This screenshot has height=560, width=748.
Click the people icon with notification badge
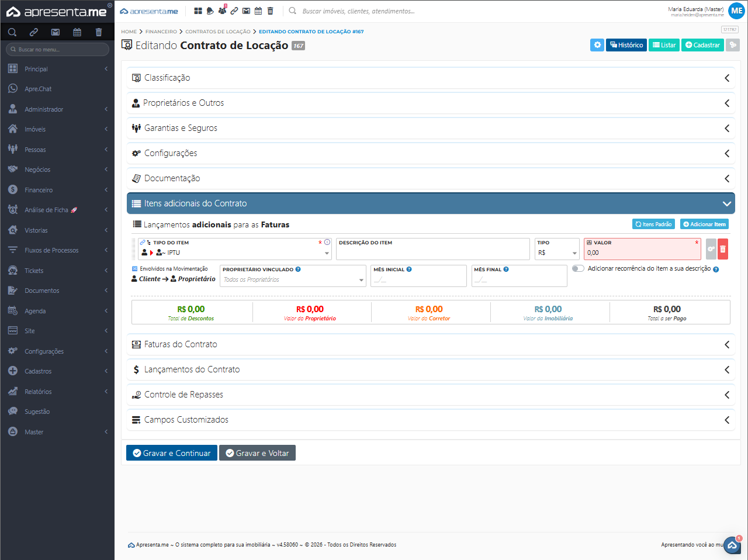point(222,11)
